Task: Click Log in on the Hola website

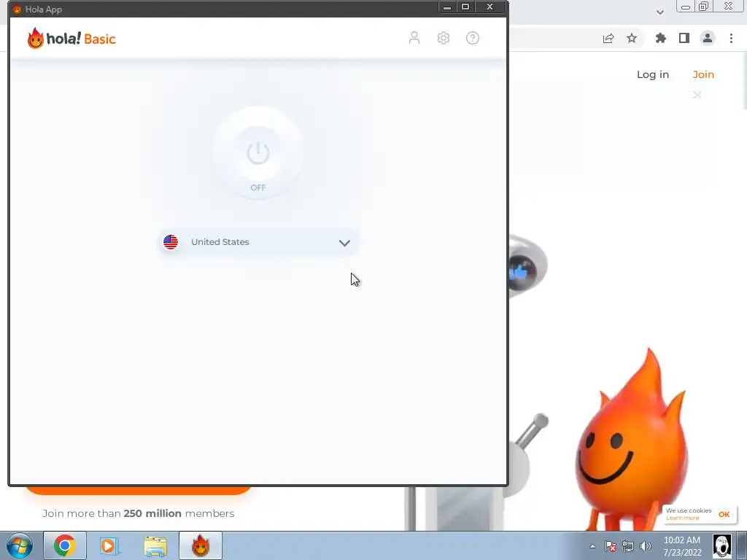Action: point(653,75)
